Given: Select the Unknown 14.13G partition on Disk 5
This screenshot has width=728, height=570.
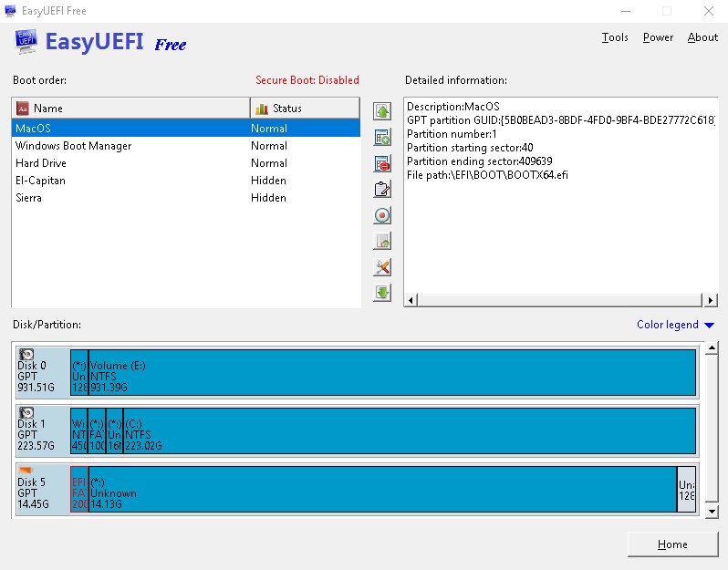Looking at the screenshot, I should (382, 489).
